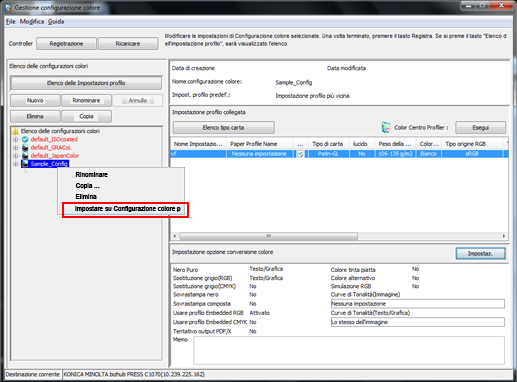Screen dimensions: 517x382
Task: Click the Curve di Tonalità(Testo/Grafica) field
Action: (418, 322)
